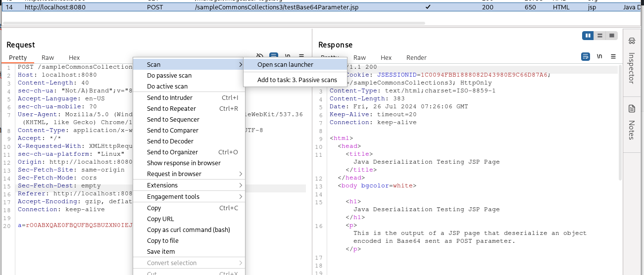Select the localhost:8080 POST history row
The height and width of the screenshot is (275, 644).
(x=248, y=8)
